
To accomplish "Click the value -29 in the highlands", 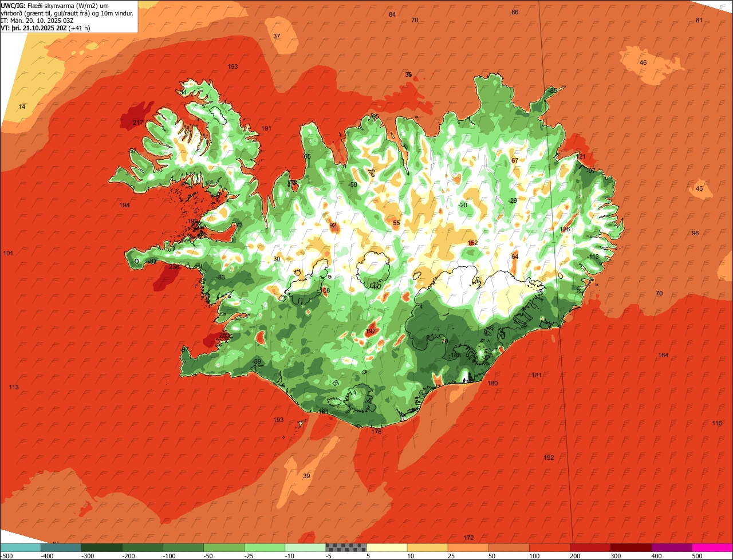I will coord(513,200).
